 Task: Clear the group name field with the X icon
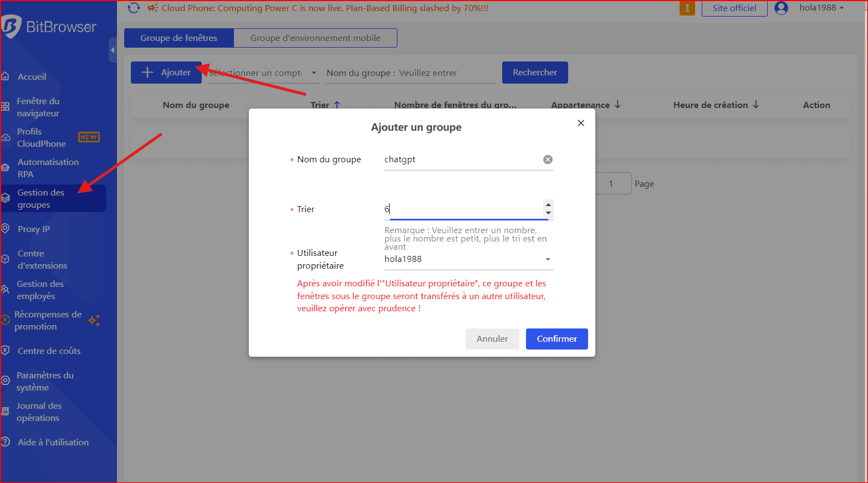point(548,160)
